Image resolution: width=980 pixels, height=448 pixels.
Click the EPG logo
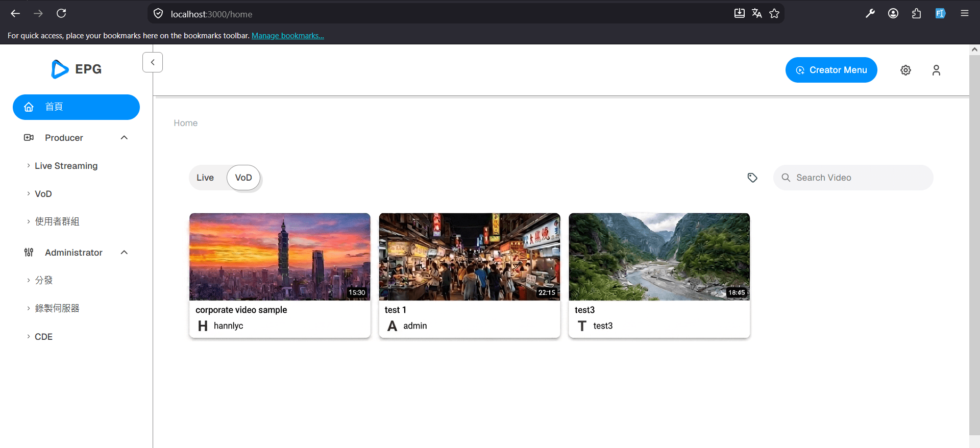pos(77,69)
